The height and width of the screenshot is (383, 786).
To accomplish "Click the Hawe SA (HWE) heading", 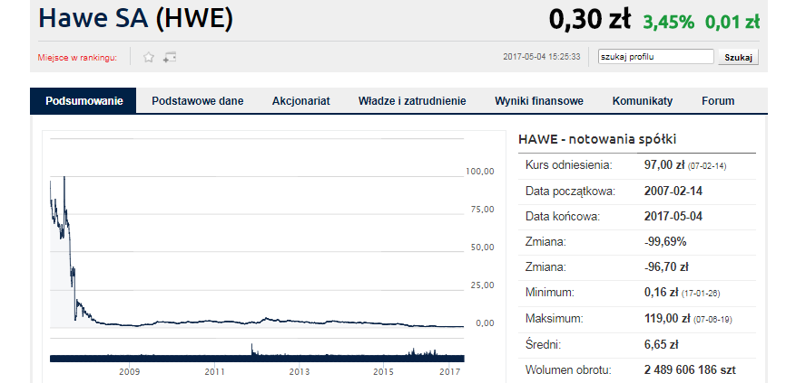I will (136, 18).
